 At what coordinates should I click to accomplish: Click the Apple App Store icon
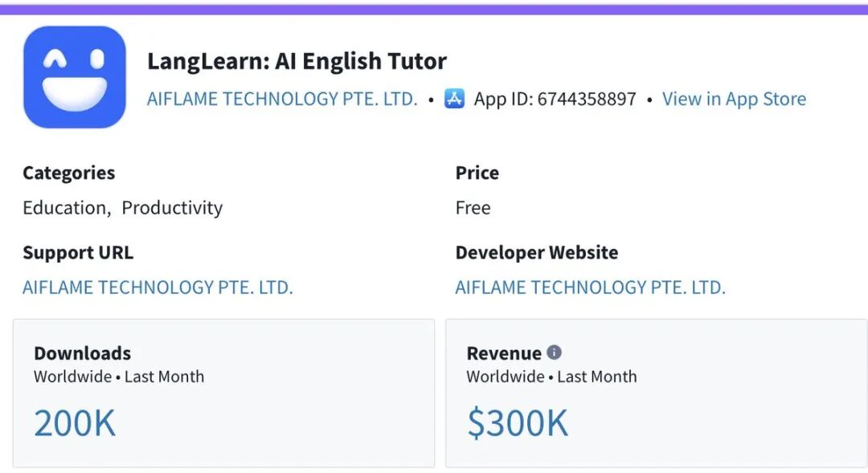pos(453,99)
